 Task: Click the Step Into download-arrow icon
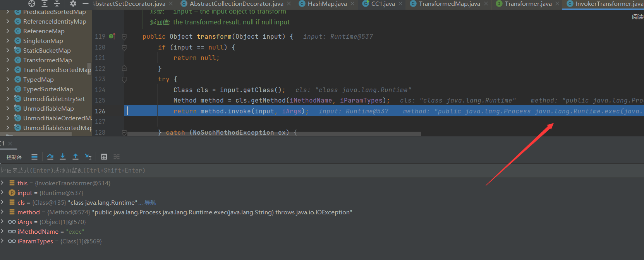click(63, 157)
